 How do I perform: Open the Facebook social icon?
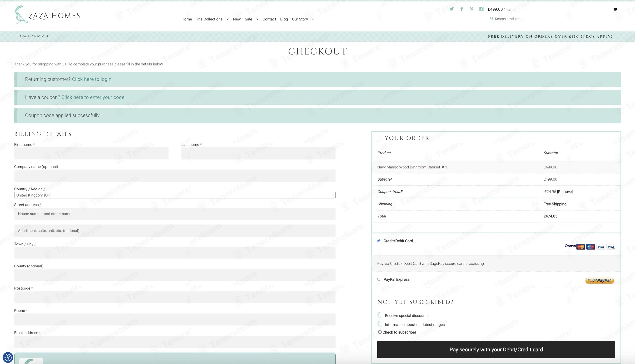point(461,9)
